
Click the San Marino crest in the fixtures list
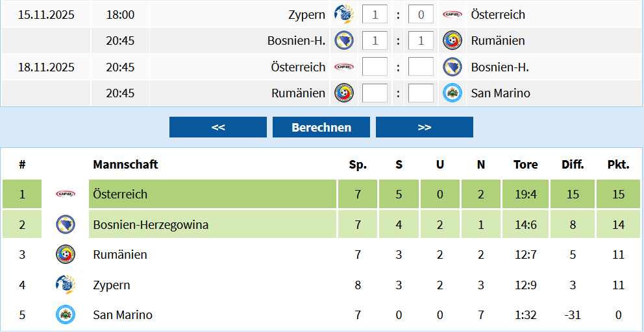coord(452,93)
